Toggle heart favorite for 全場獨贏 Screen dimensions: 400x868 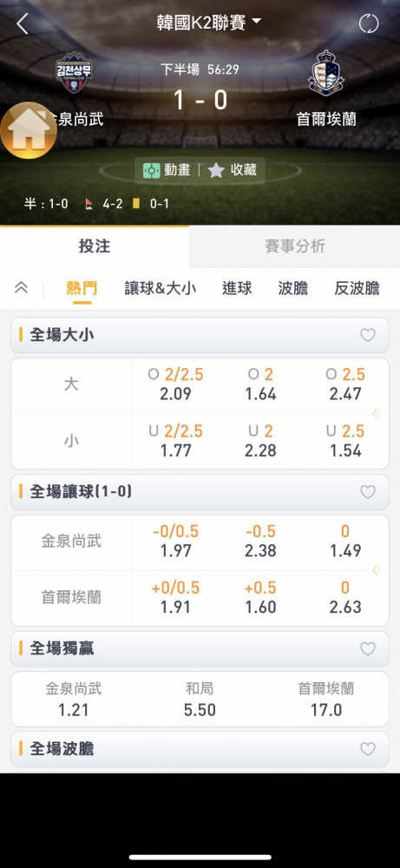[x=368, y=648]
